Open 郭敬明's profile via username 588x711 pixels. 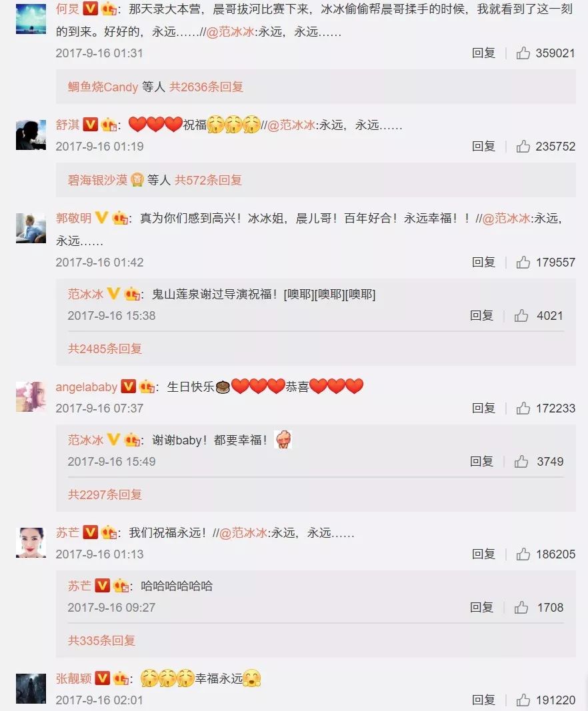tap(73, 218)
